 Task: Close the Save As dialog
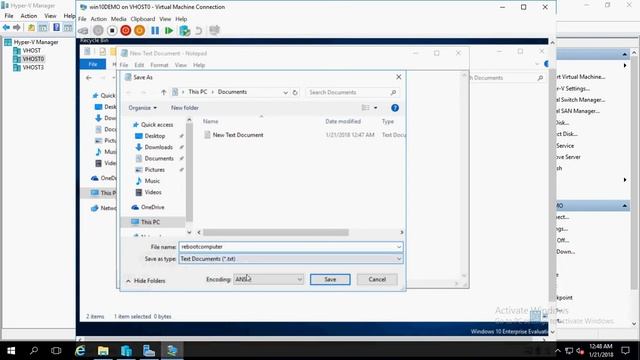[399, 77]
